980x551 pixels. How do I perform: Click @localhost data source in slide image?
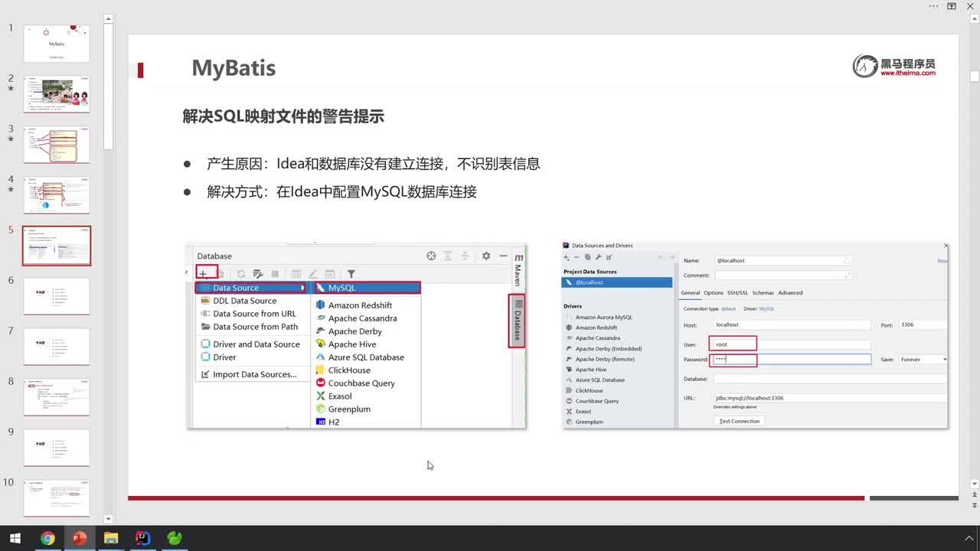[617, 282]
